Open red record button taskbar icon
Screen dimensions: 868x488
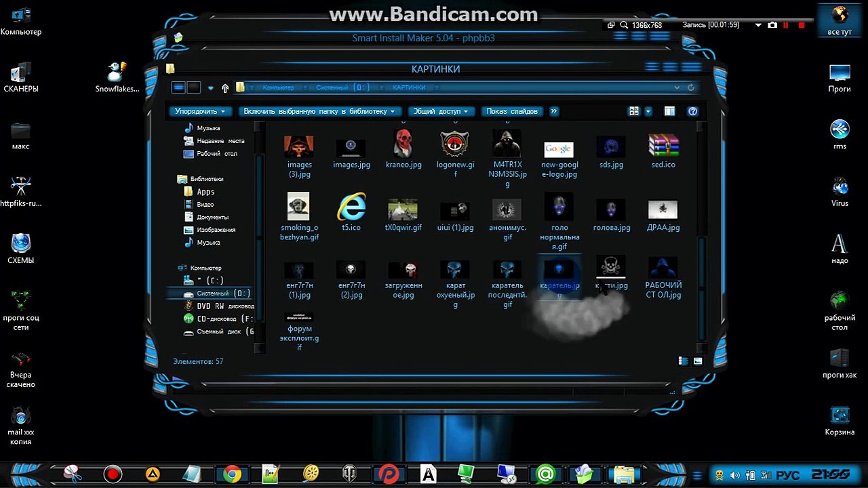[113, 474]
